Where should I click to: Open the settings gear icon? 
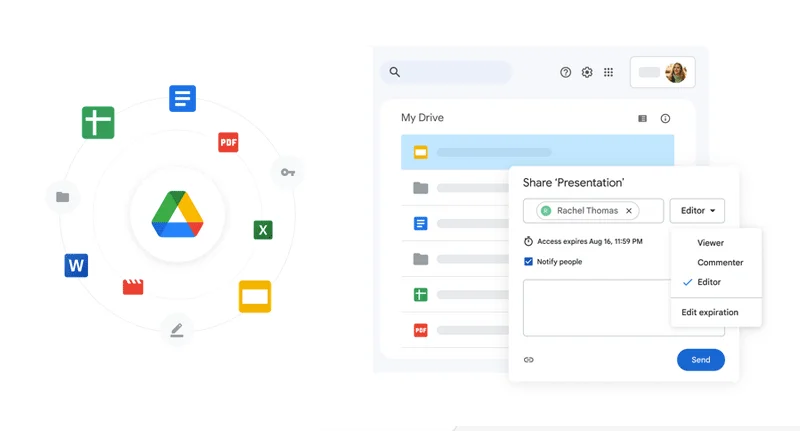(x=587, y=72)
